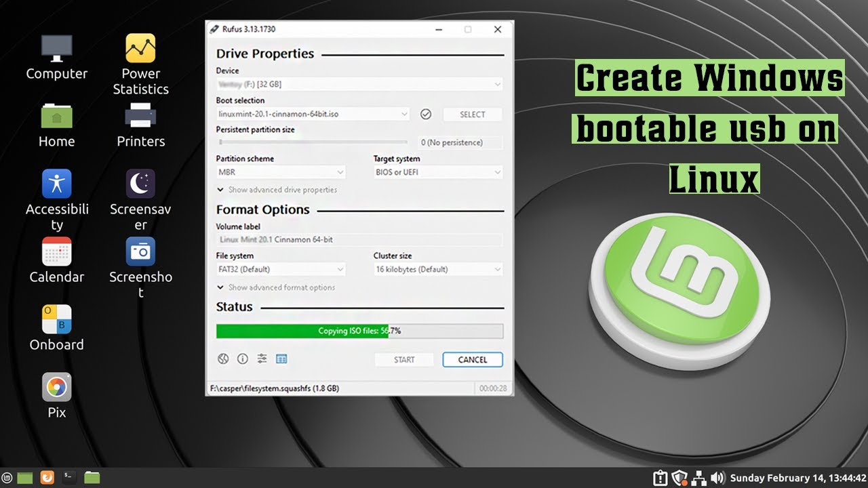This screenshot has height=488, width=868.
Task: Open Rufus application settings sliders icon
Action: [x=262, y=359]
